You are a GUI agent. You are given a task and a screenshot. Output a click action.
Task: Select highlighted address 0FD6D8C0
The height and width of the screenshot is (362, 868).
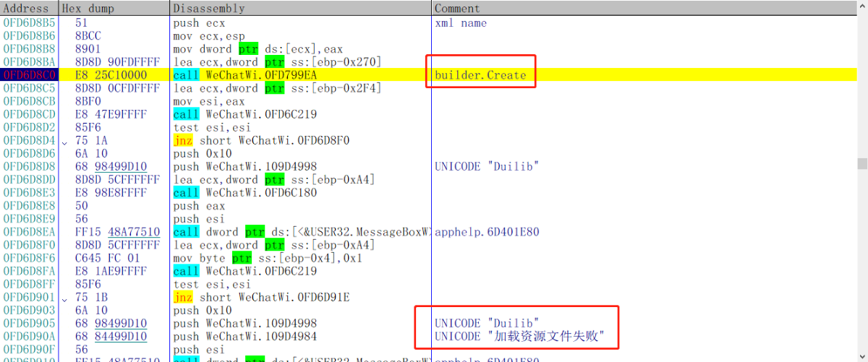tap(30, 75)
